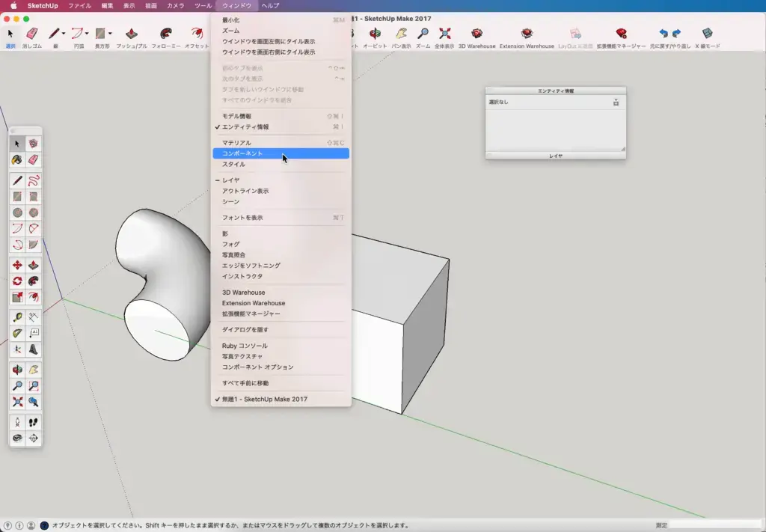Select the 3D Text tool in left palette
The width and height of the screenshot is (766, 532).
coord(33,349)
